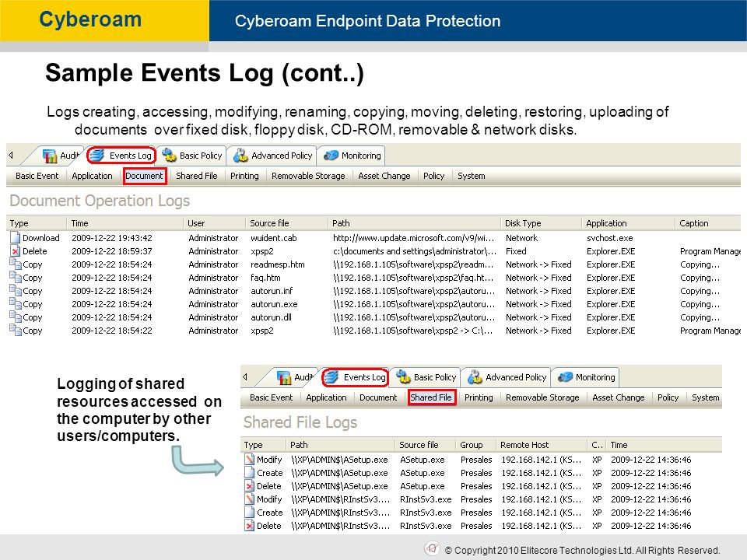
Task: Sort by the User column header
Action: (215, 223)
